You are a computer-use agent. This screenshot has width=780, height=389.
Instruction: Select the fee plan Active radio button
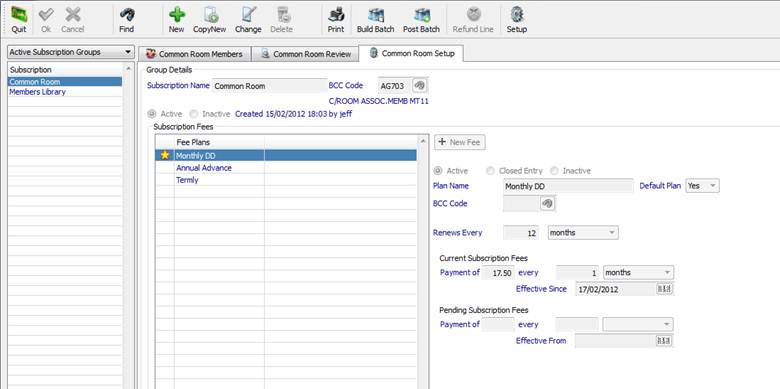point(438,171)
